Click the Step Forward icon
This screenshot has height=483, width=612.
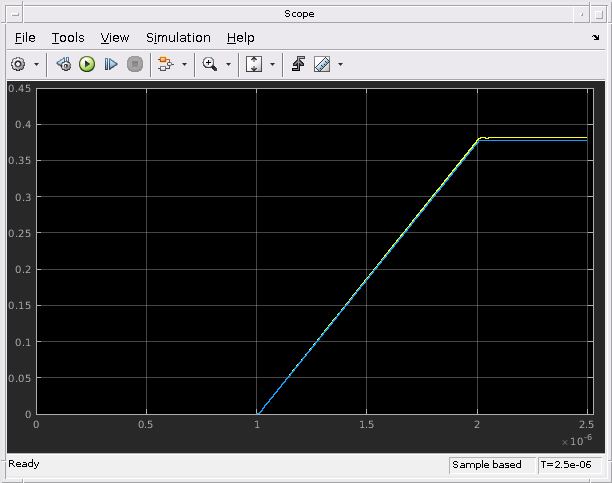click(111, 64)
